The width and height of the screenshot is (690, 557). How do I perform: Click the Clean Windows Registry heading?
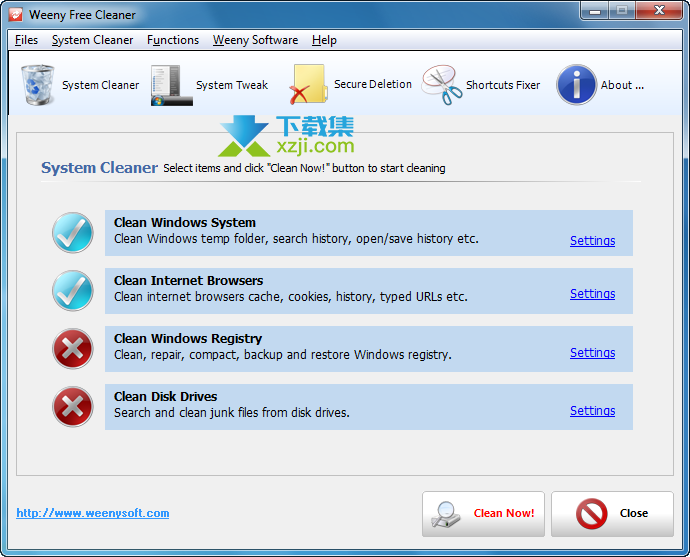click(188, 339)
